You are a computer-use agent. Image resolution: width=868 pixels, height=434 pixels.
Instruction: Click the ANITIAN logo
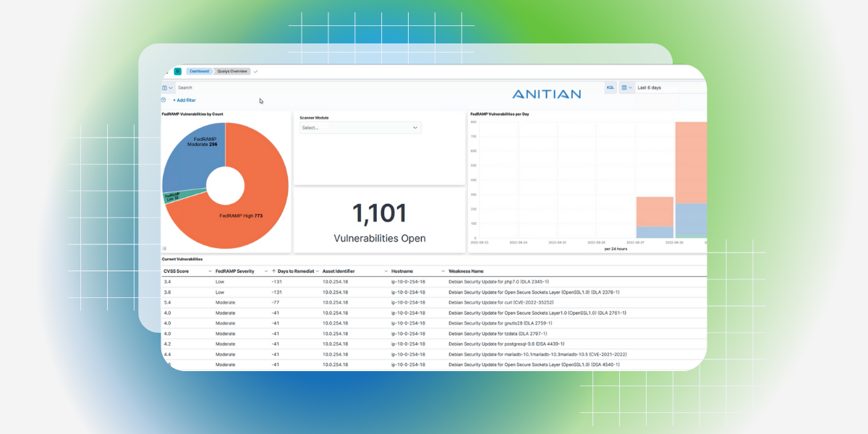tap(546, 93)
